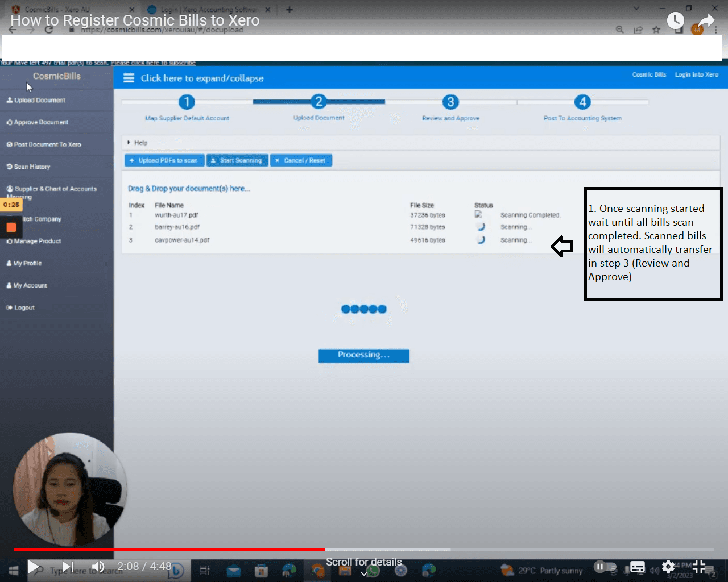Select the Review and Approve step label
This screenshot has width=728, height=582.
[450, 118]
